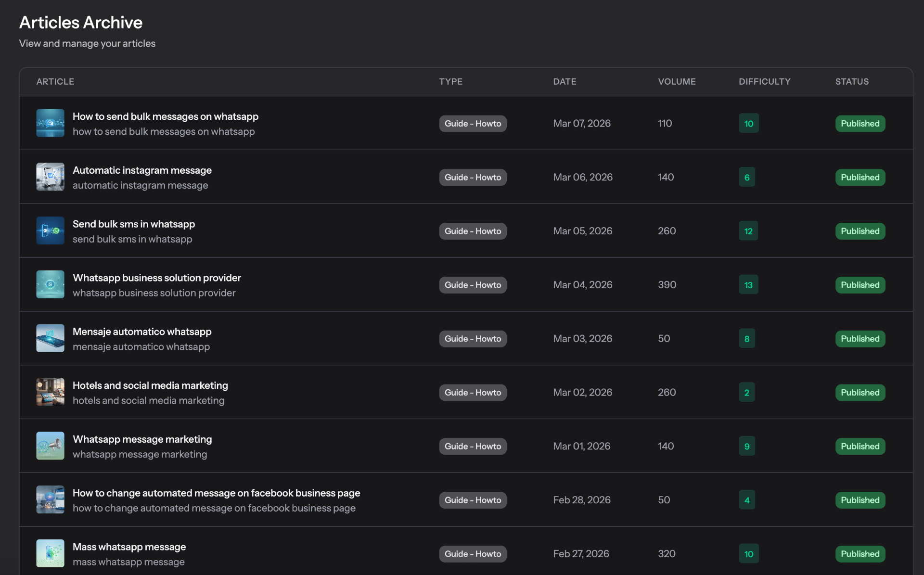The width and height of the screenshot is (924, 575).
Task: Sort by the DATE column header
Action: (x=565, y=82)
